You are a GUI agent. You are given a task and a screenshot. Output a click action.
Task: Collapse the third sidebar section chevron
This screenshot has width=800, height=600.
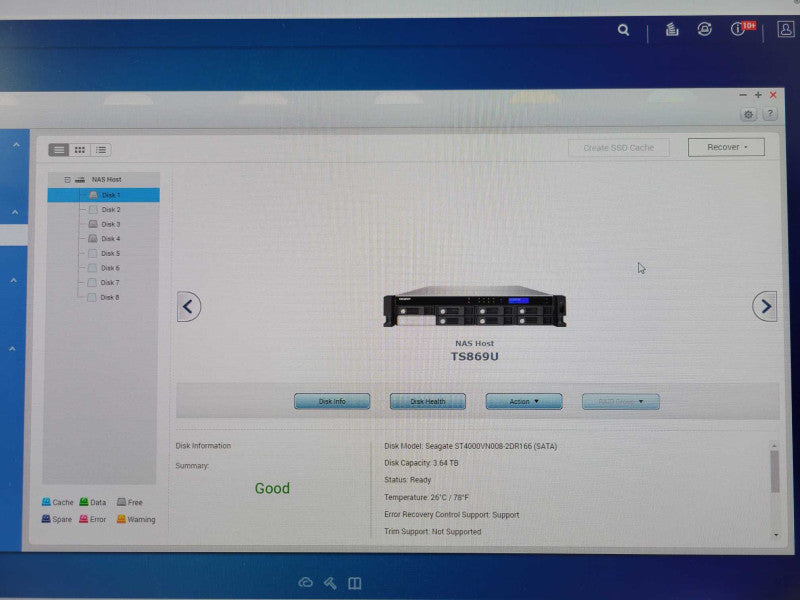pos(14,281)
